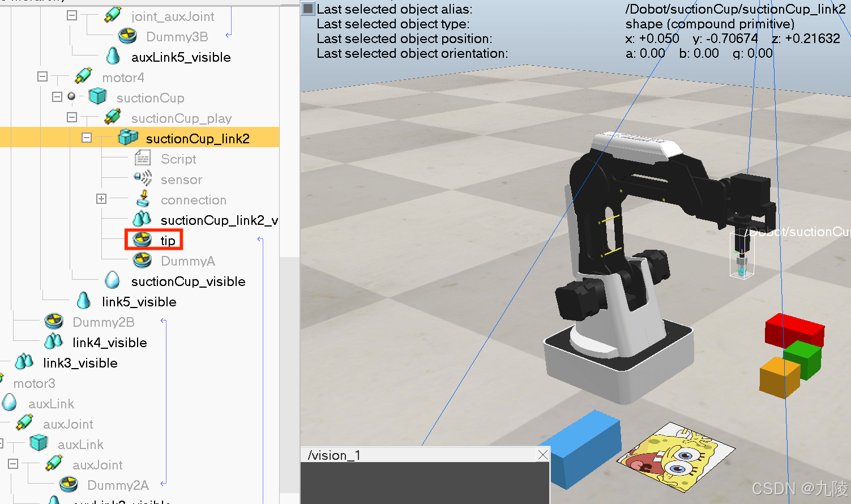Click the shape icon beside auxLink5_visible
The width and height of the screenshot is (851, 504).
(x=113, y=57)
